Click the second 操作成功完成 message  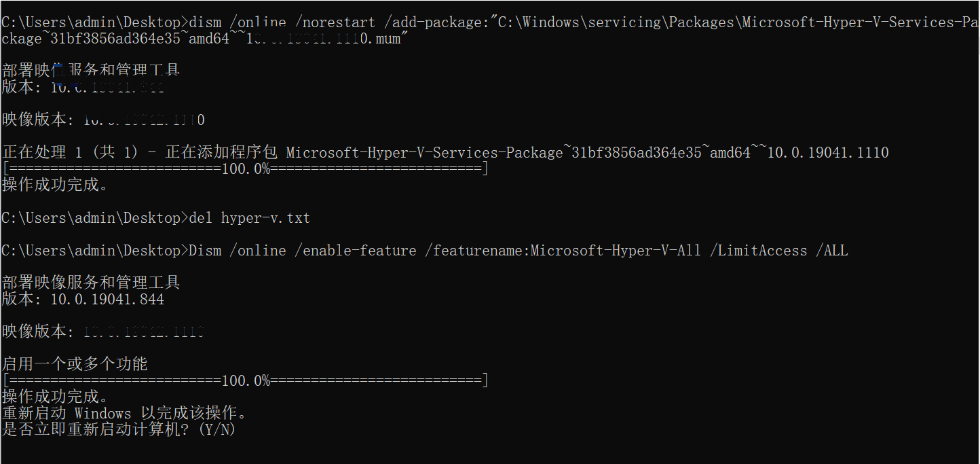[x=55, y=397]
